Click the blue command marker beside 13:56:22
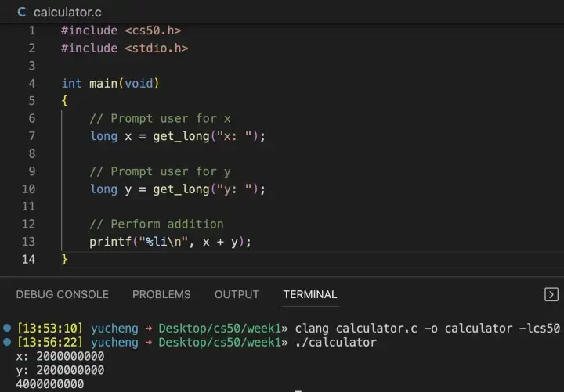564x392 pixels. [x=7, y=342]
